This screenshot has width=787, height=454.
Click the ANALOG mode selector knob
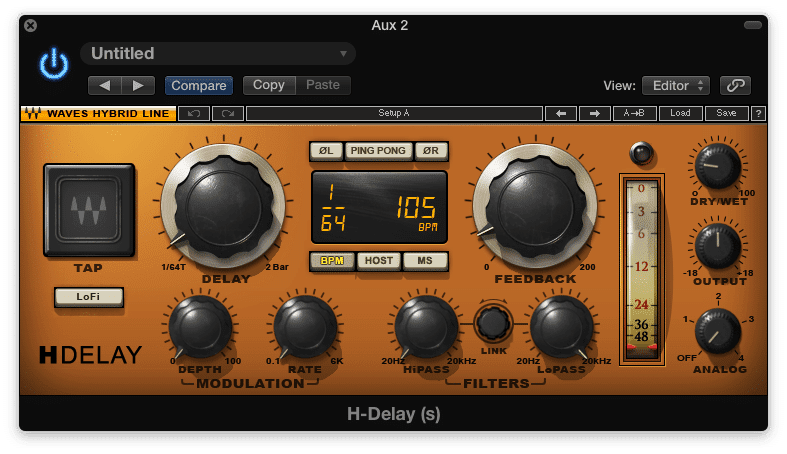click(718, 332)
